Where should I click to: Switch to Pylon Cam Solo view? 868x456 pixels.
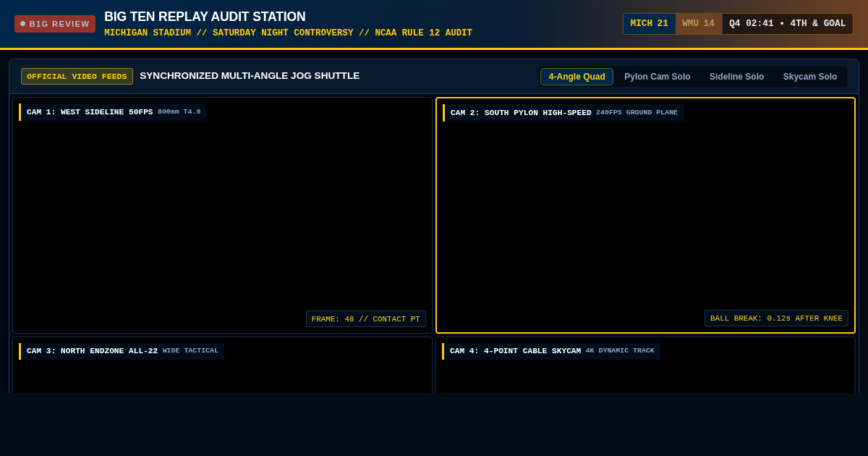(658, 77)
